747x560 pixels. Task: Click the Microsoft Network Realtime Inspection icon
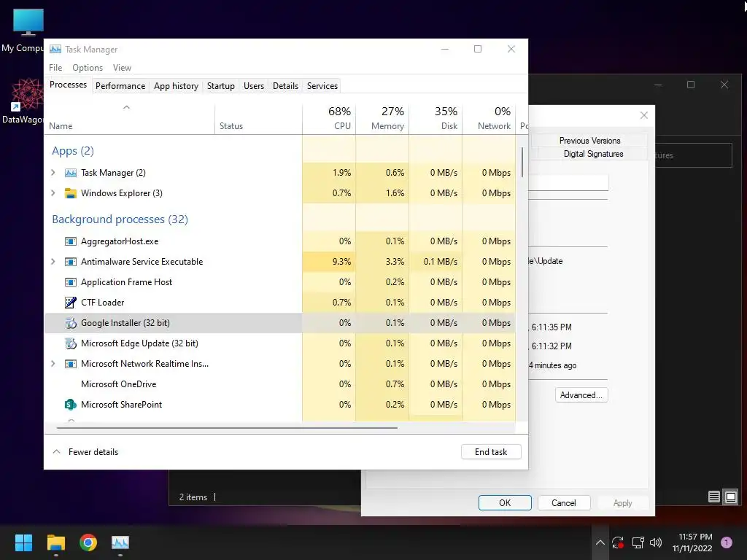pyautogui.click(x=71, y=364)
